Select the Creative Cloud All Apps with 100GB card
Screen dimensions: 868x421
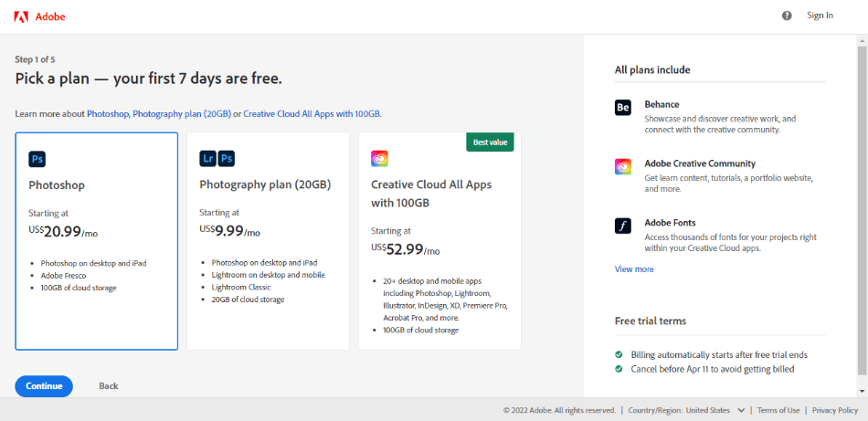(439, 241)
